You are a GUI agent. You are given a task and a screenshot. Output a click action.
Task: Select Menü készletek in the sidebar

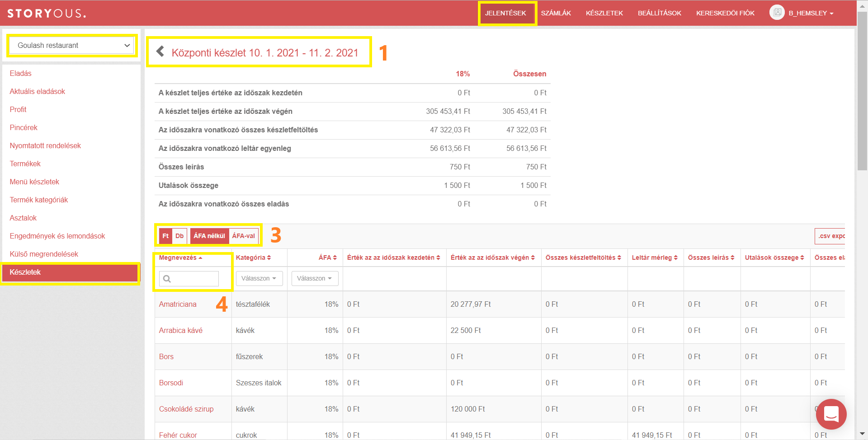[x=34, y=182]
